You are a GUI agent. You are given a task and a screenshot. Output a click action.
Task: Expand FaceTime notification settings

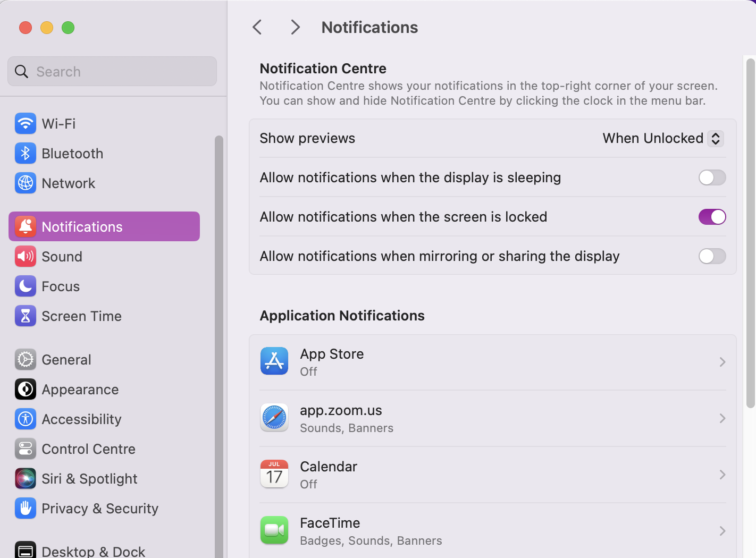[x=721, y=531]
